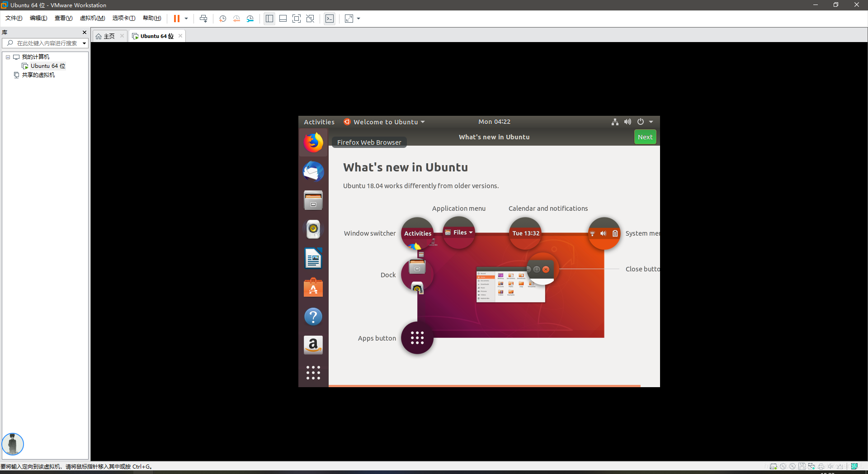The height and width of the screenshot is (474, 868).
Task: Click the Send Ctrl+Alt+Del toolbar icon
Action: [203, 19]
